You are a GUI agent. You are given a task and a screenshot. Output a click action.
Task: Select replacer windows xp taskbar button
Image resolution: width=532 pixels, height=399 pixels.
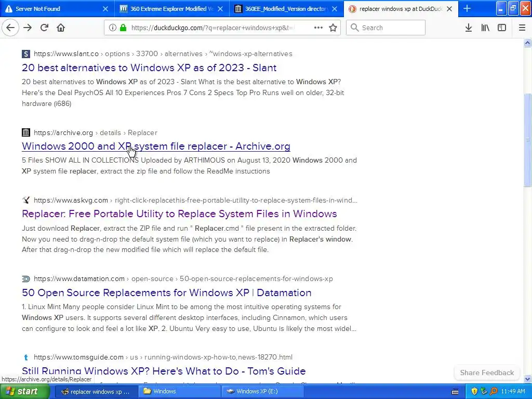click(96, 391)
